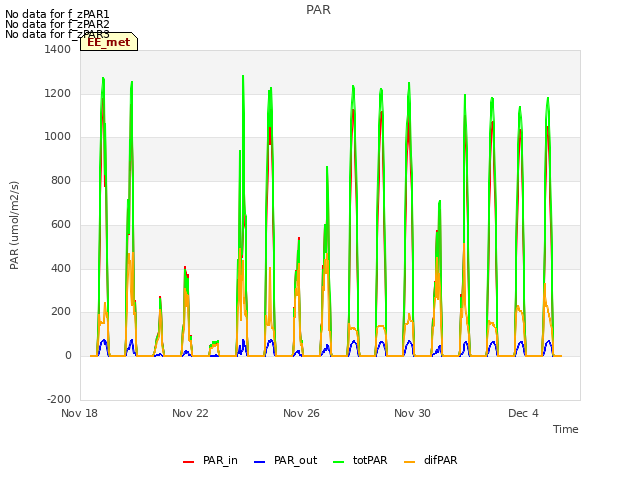Click the Nov 26 x-axis tick label
Screen dimensions: 640x480
tap(301, 413)
